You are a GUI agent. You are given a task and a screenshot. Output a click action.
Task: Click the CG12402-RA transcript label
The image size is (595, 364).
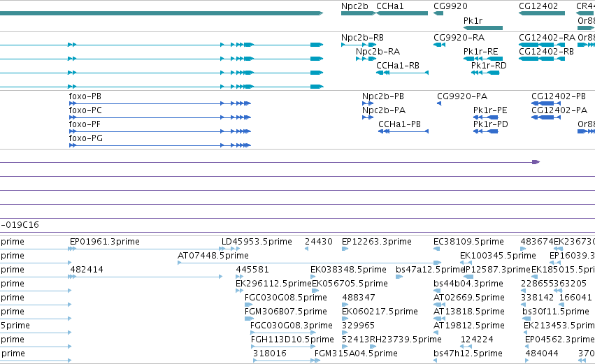(x=547, y=38)
